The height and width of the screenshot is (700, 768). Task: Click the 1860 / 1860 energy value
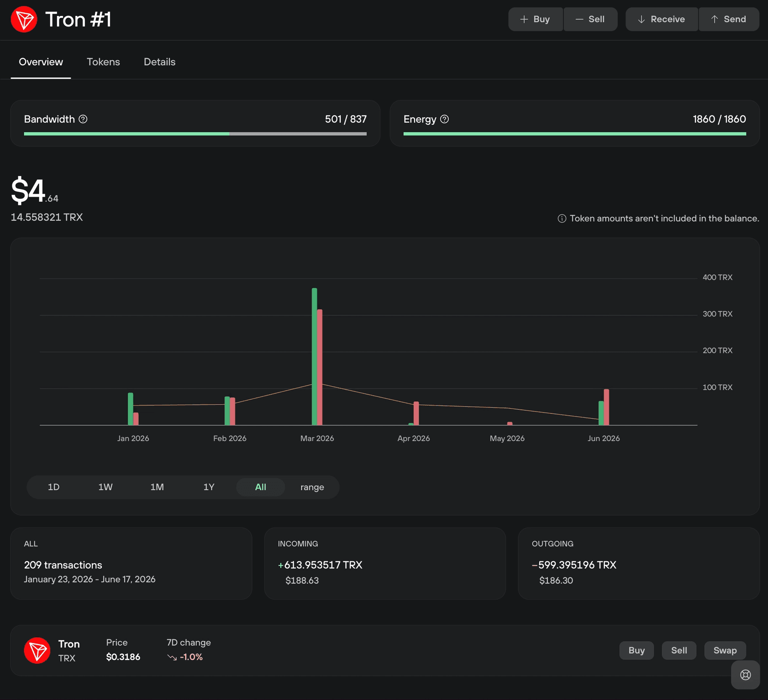[719, 119]
